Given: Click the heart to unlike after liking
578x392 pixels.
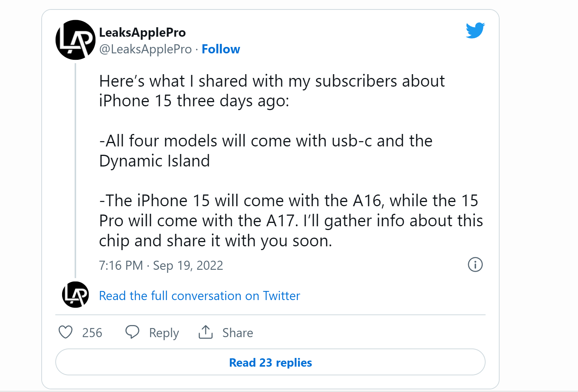Looking at the screenshot, I should pos(66,332).
